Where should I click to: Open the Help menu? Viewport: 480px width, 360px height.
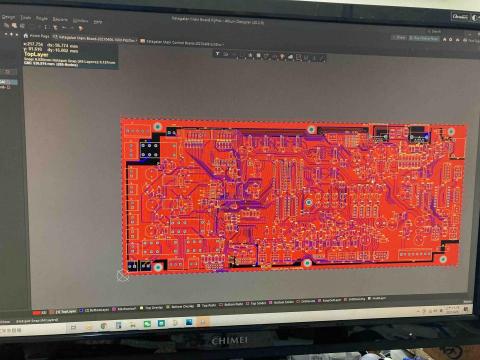[97, 22]
